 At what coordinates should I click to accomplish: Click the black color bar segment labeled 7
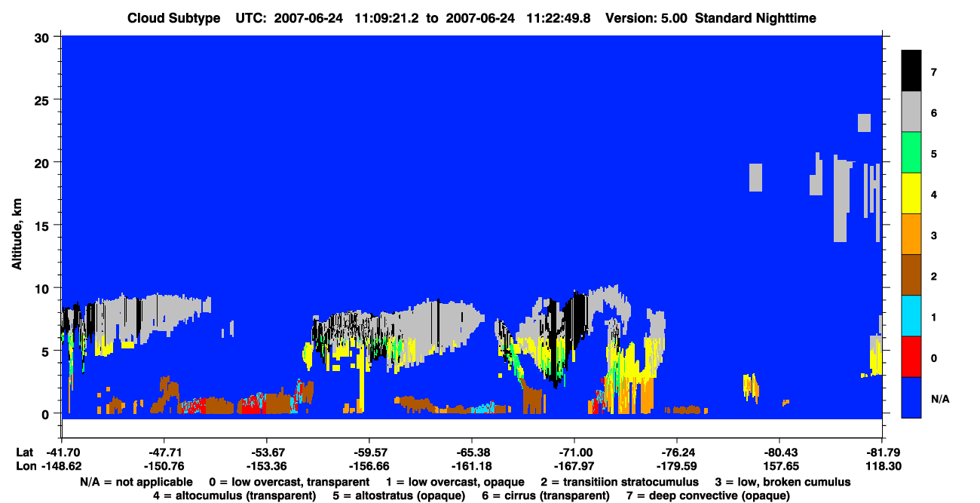click(911, 72)
